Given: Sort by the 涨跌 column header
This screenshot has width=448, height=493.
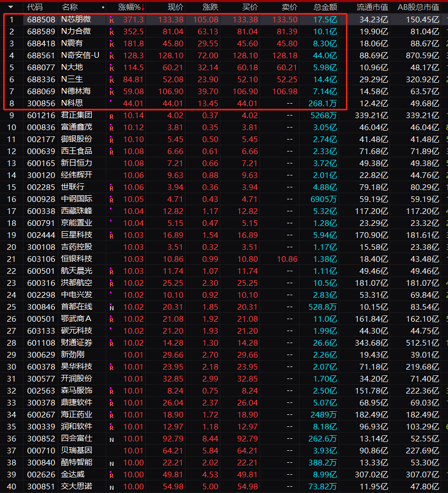Looking at the screenshot, I should coord(210,7).
